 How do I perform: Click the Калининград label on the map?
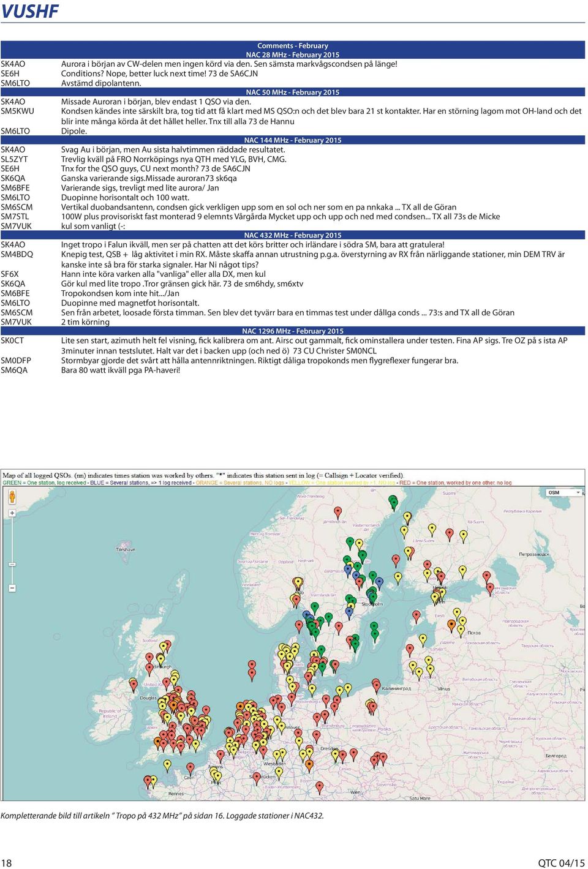pyautogui.click(x=396, y=688)
